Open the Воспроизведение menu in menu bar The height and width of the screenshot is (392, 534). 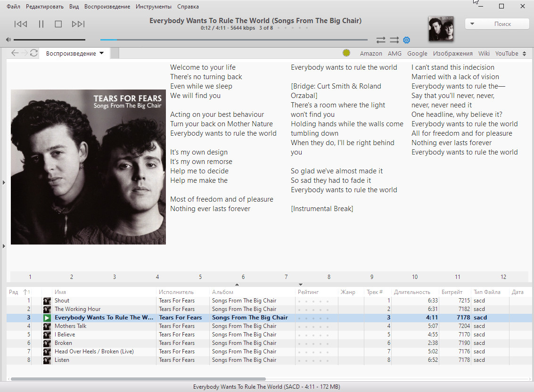tap(107, 7)
